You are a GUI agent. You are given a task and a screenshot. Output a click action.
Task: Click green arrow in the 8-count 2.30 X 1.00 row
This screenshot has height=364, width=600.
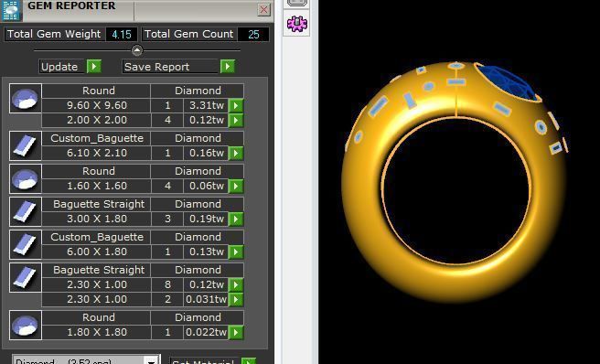pyautogui.click(x=236, y=284)
